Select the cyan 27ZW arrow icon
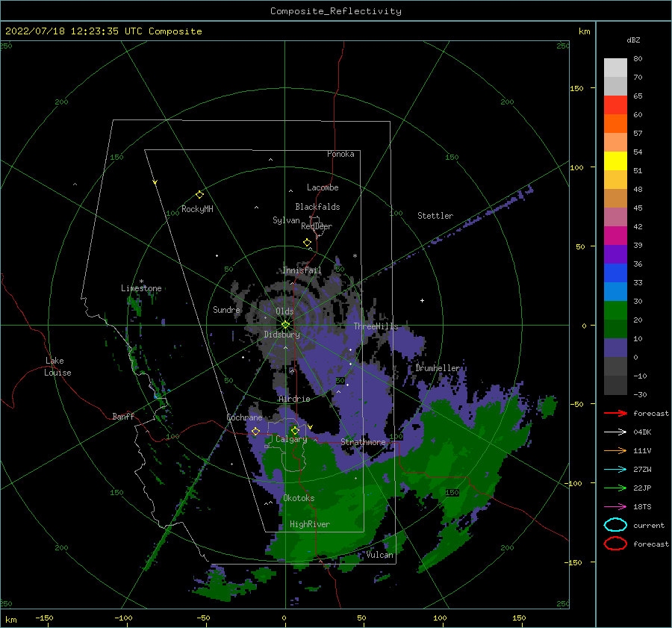Screen dimensions: 672x628 615,470
